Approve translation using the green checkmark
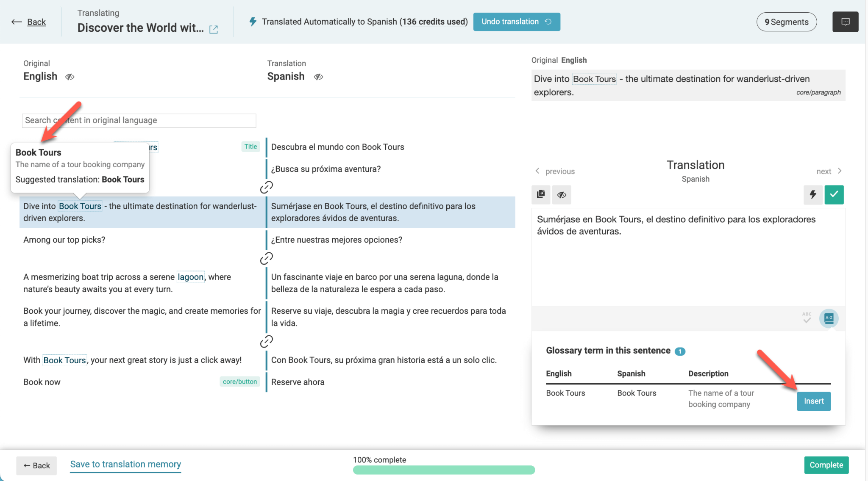Image resolution: width=868 pixels, height=481 pixels. [x=834, y=195]
